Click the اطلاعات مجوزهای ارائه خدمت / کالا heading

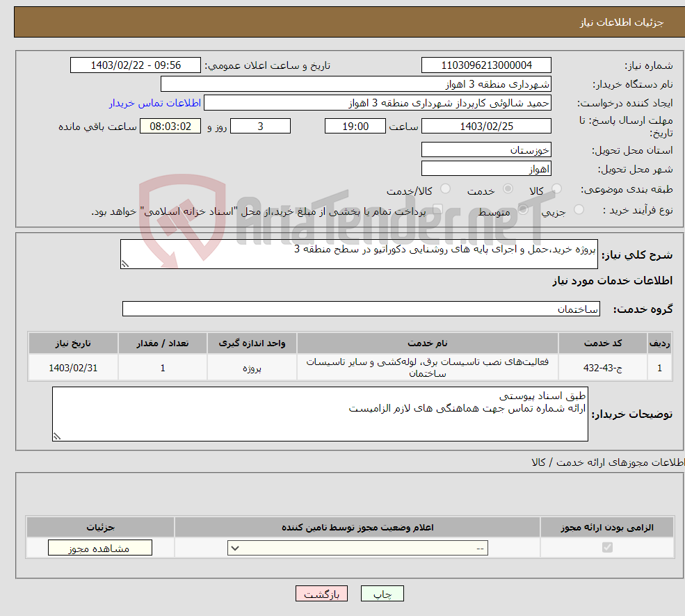click(x=608, y=462)
